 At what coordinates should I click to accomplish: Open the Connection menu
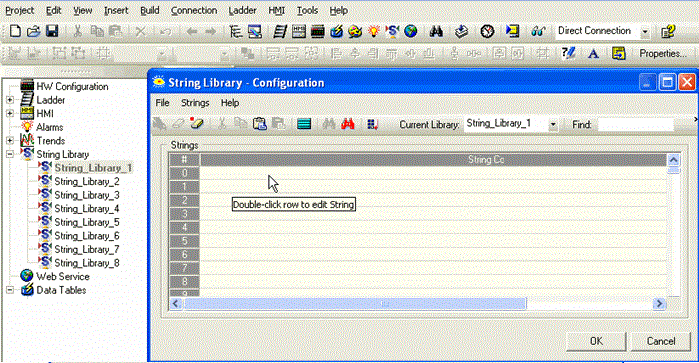[x=194, y=10]
